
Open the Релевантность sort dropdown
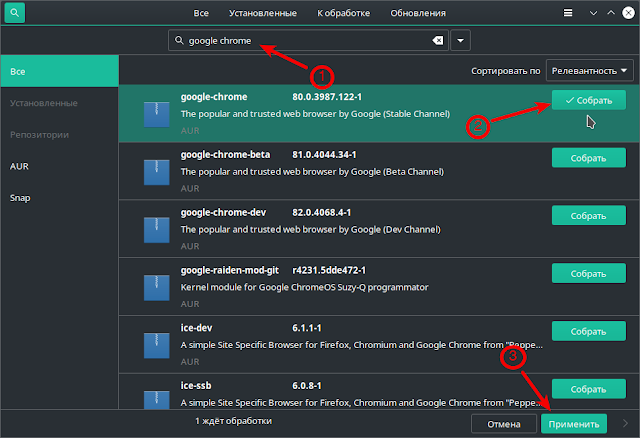pos(589,71)
